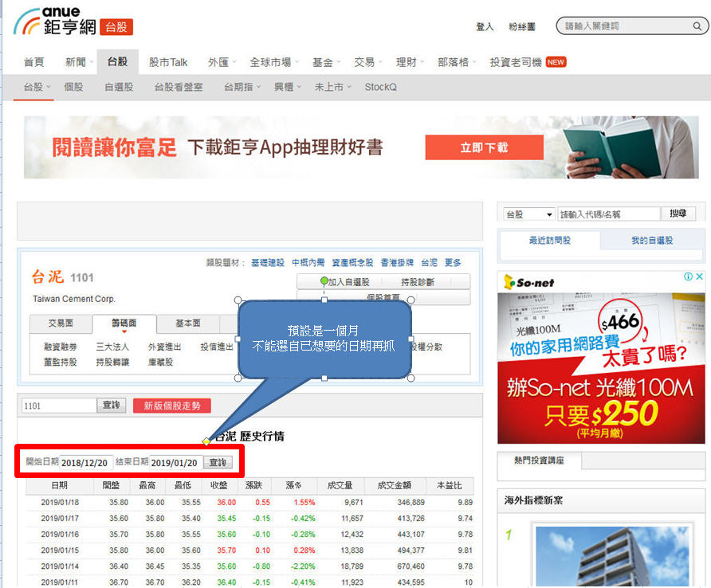
Task: Expand the 部落格 menu
Action: coord(456,62)
